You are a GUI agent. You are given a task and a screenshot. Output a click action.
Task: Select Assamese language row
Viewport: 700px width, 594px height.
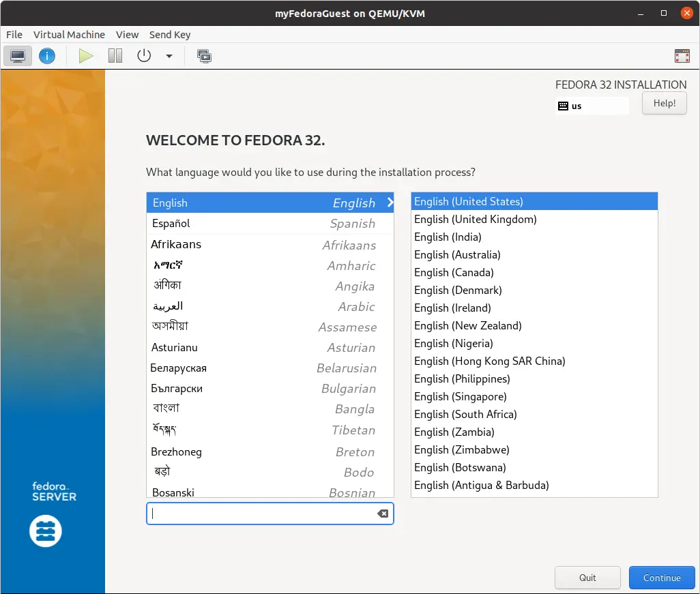270,327
